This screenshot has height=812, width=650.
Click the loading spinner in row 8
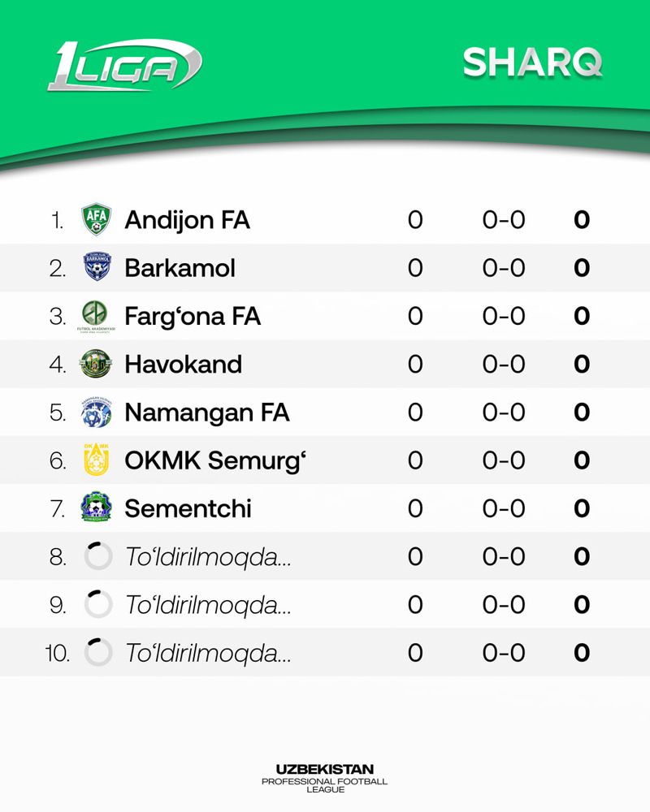[97, 556]
